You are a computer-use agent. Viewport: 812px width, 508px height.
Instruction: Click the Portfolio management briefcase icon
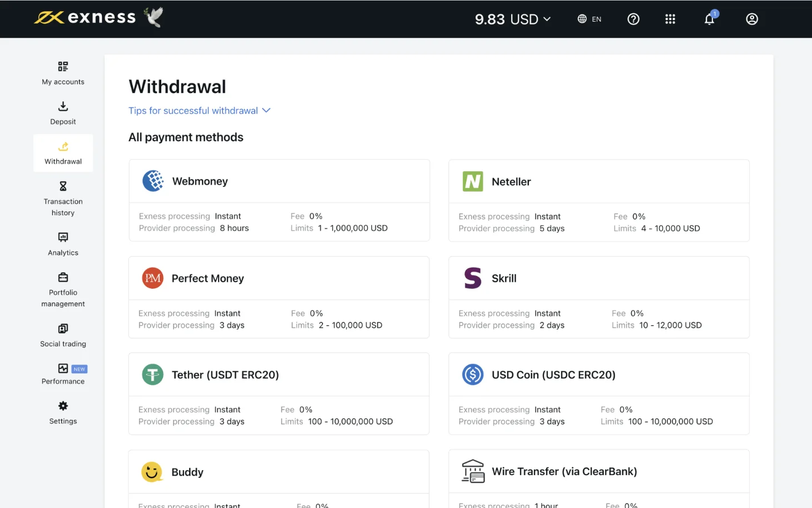tap(63, 277)
